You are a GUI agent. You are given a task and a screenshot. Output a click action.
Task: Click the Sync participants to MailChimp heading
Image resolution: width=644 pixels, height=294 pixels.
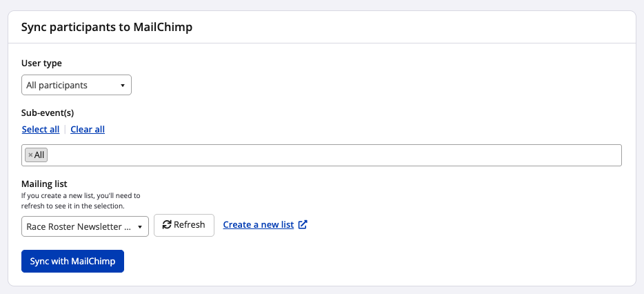point(107,28)
